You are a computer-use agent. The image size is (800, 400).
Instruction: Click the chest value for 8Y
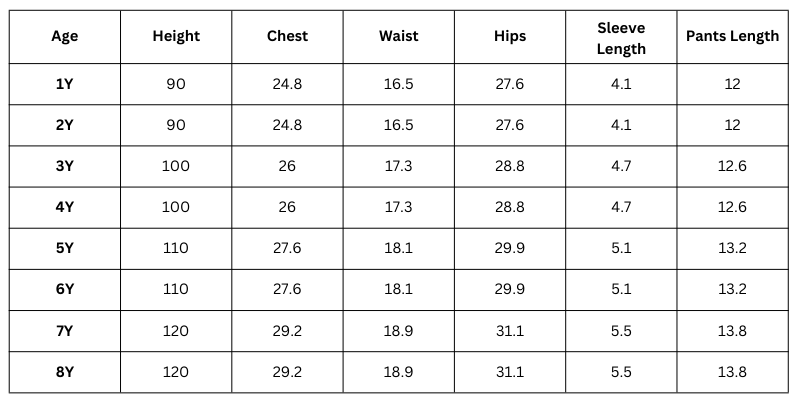pyautogui.click(x=287, y=371)
